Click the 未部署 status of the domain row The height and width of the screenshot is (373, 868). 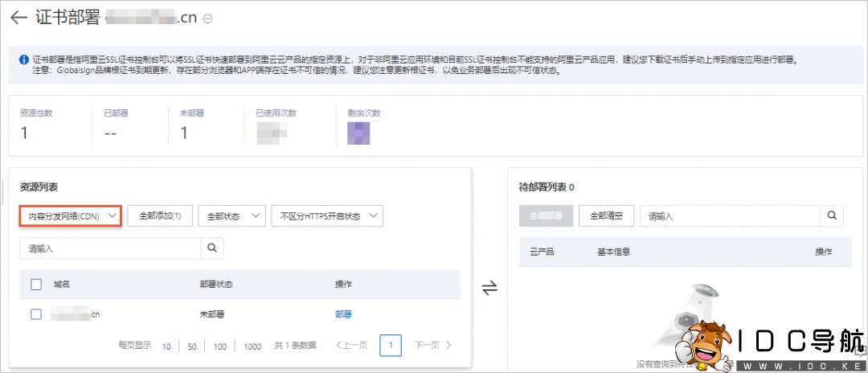pos(212,314)
